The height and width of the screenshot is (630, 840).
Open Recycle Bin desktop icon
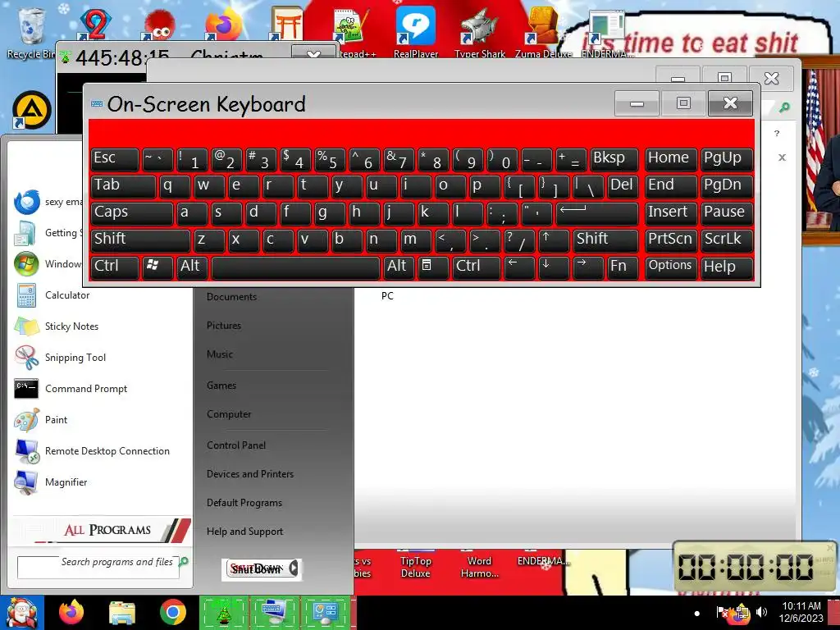[30, 32]
